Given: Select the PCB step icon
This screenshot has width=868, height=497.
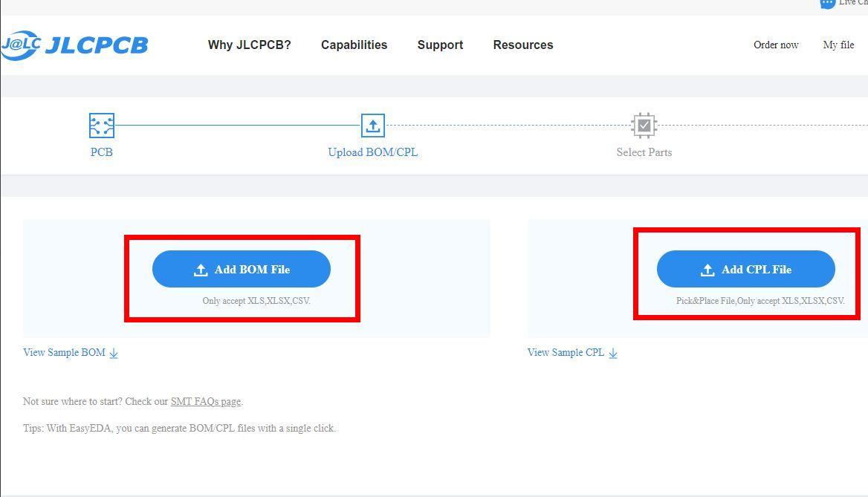Looking at the screenshot, I should coord(102,126).
